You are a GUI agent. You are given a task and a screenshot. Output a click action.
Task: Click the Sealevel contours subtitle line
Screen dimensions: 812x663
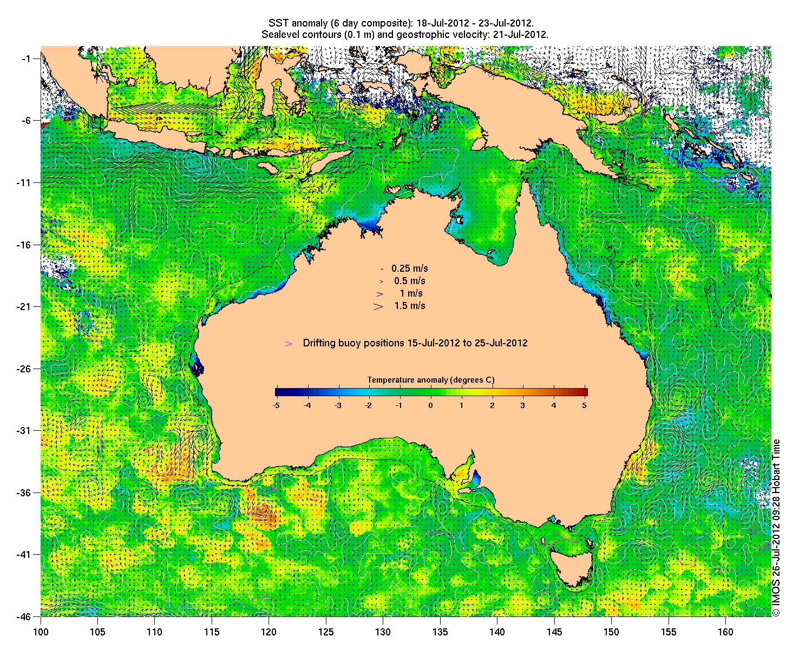coord(405,35)
